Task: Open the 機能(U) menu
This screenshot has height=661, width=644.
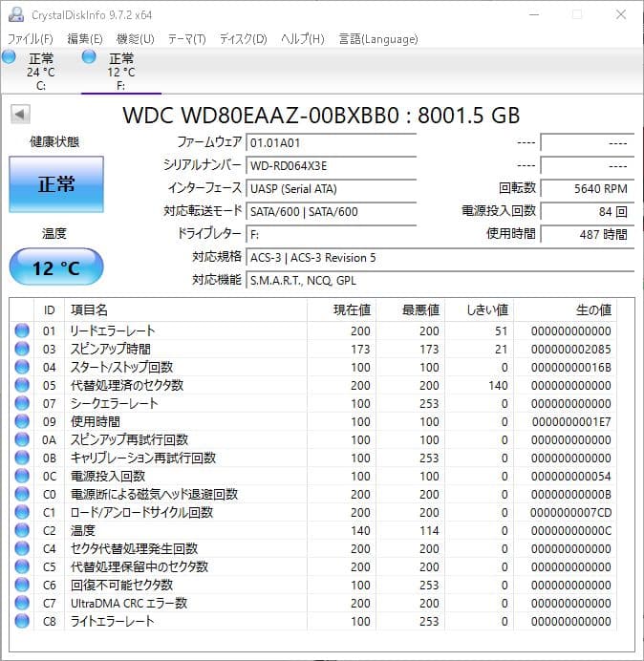Action: point(136,39)
